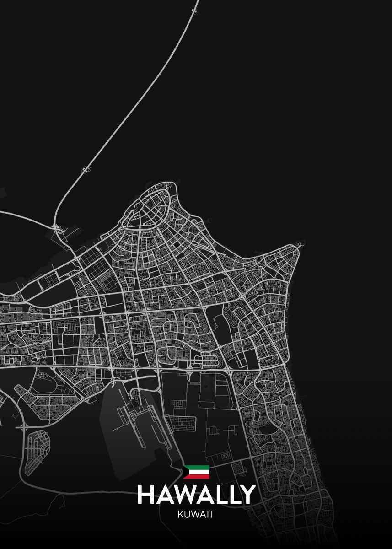Select the oval ring-road district at the city's north

click(x=149, y=209)
